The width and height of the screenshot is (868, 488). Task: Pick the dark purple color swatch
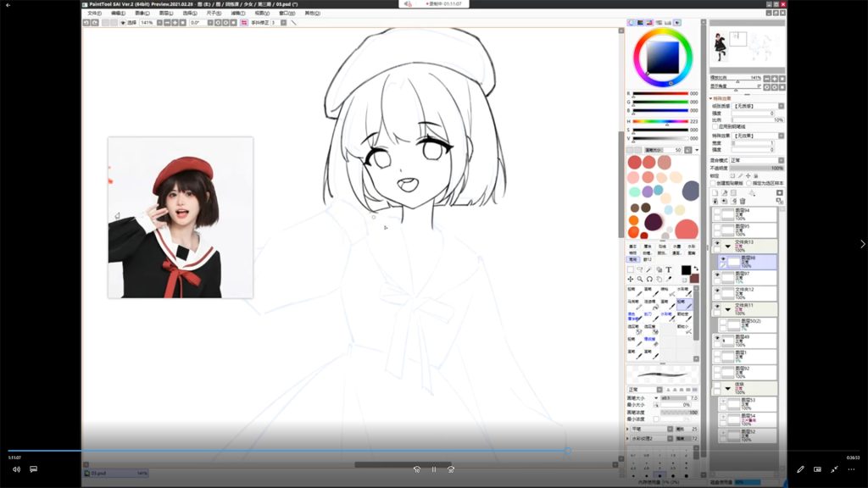click(654, 222)
